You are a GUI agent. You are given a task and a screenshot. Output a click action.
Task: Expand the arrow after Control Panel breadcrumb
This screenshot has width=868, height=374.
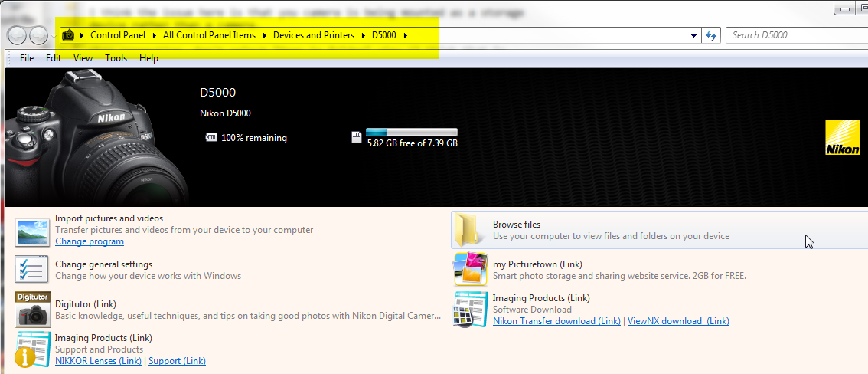155,35
